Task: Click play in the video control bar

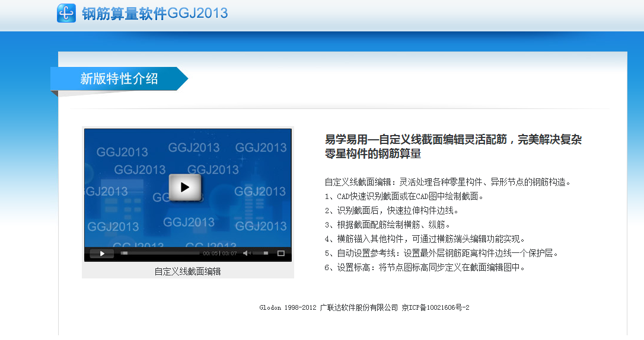Action: [x=102, y=254]
